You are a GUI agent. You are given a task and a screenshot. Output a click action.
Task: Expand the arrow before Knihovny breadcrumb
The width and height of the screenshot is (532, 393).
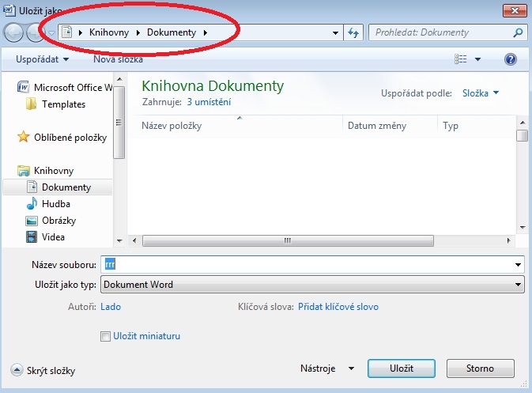[x=81, y=32]
